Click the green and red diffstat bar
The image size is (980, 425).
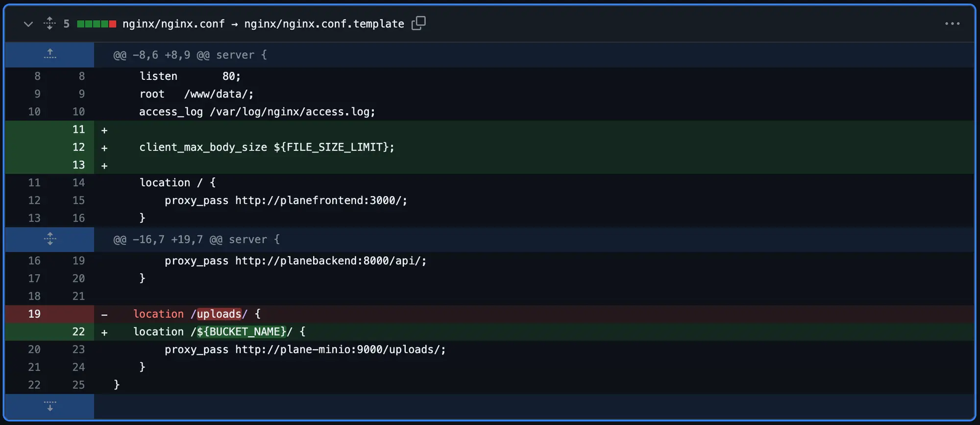coord(97,24)
